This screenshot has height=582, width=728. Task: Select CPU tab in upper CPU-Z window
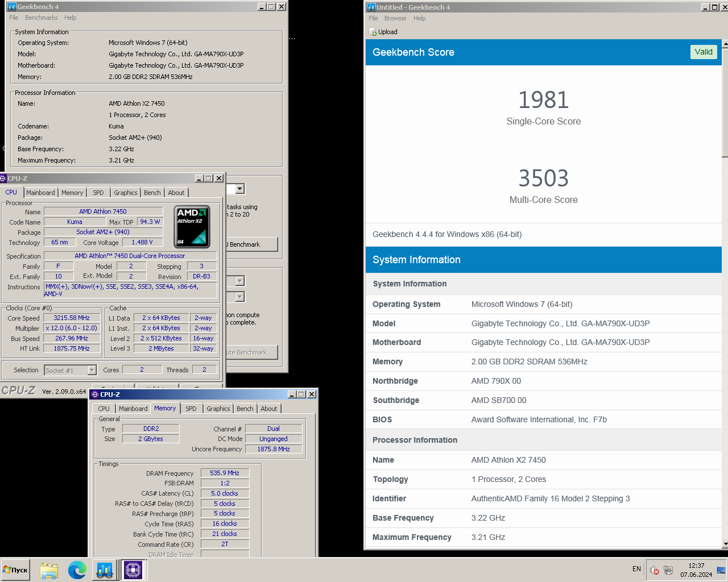11,192
